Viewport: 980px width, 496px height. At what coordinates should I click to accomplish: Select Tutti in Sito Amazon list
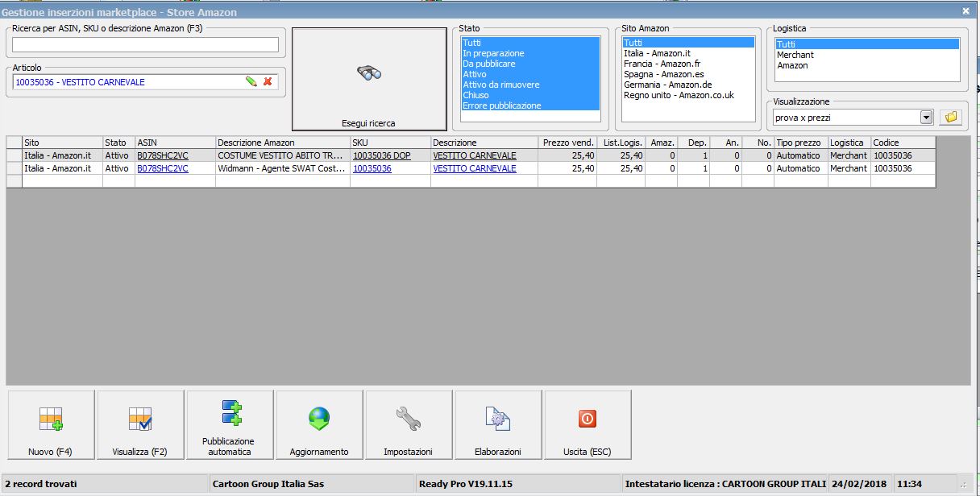pos(688,43)
